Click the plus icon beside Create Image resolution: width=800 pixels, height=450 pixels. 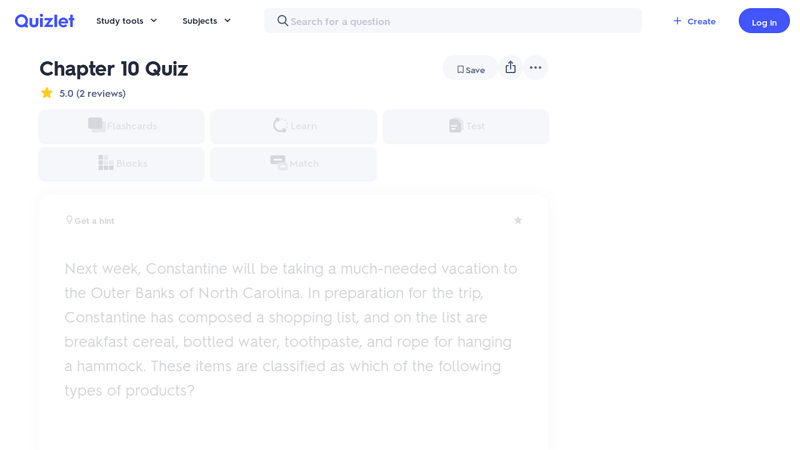(x=677, y=21)
